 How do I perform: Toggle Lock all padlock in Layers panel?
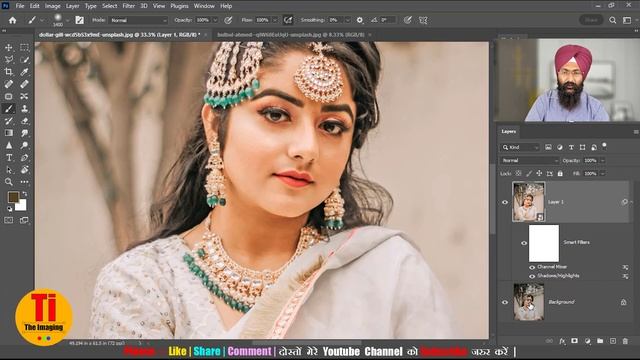(x=560, y=173)
